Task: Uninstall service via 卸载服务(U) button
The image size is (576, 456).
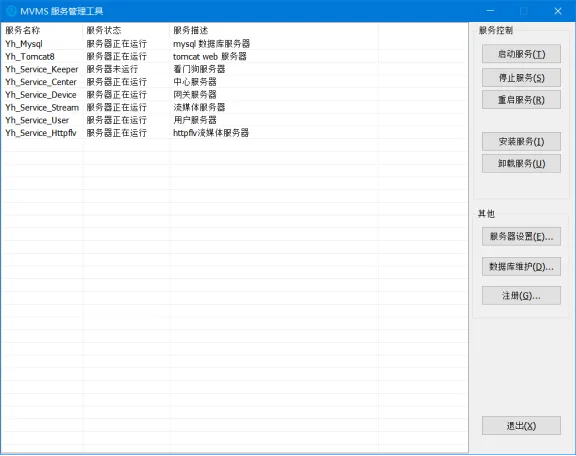Action: [x=521, y=164]
